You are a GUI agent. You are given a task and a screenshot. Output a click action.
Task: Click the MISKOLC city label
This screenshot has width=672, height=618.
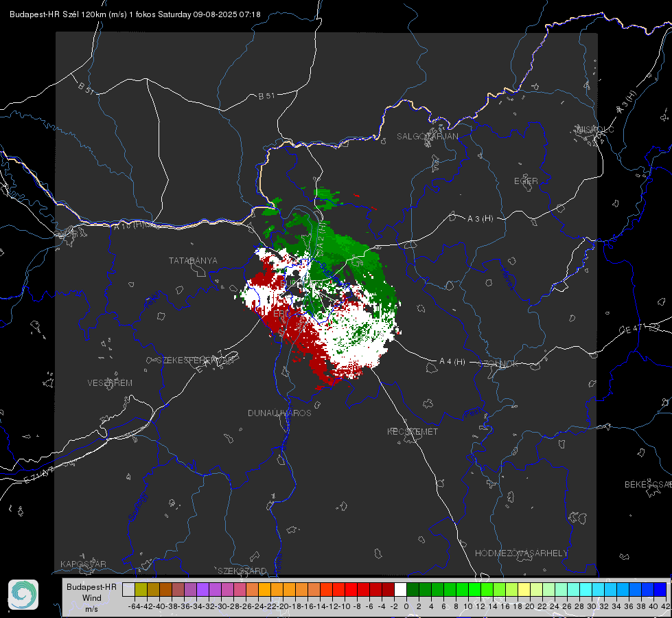tap(596, 129)
